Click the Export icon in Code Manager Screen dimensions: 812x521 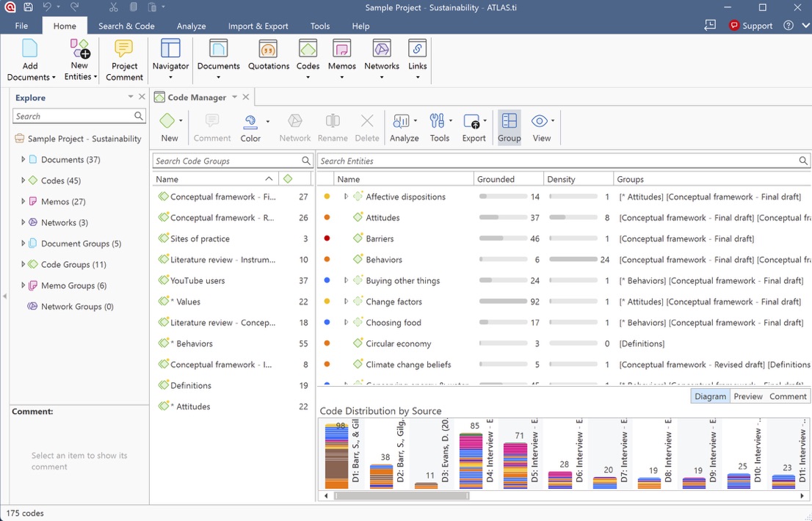[x=472, y=121]
